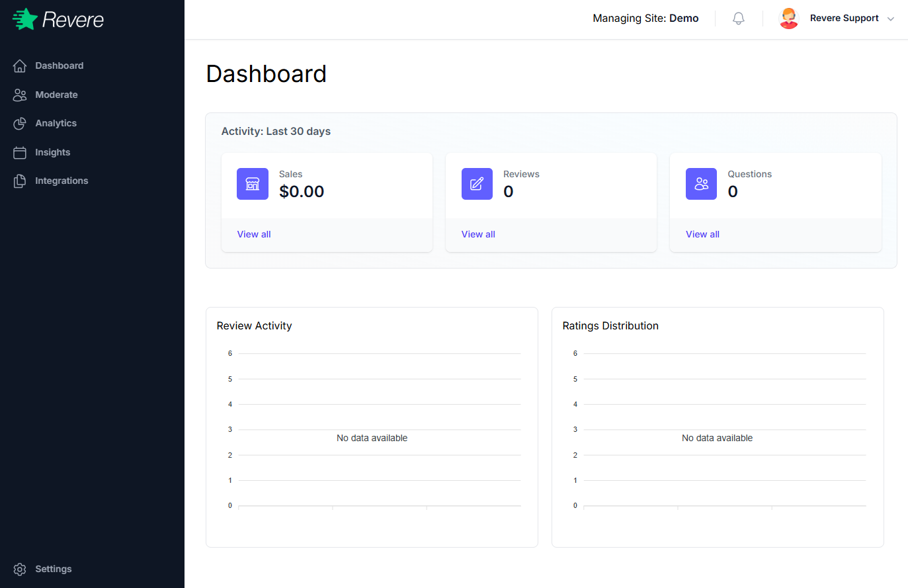Select the Insights calendar icon

tap(19, 152)
